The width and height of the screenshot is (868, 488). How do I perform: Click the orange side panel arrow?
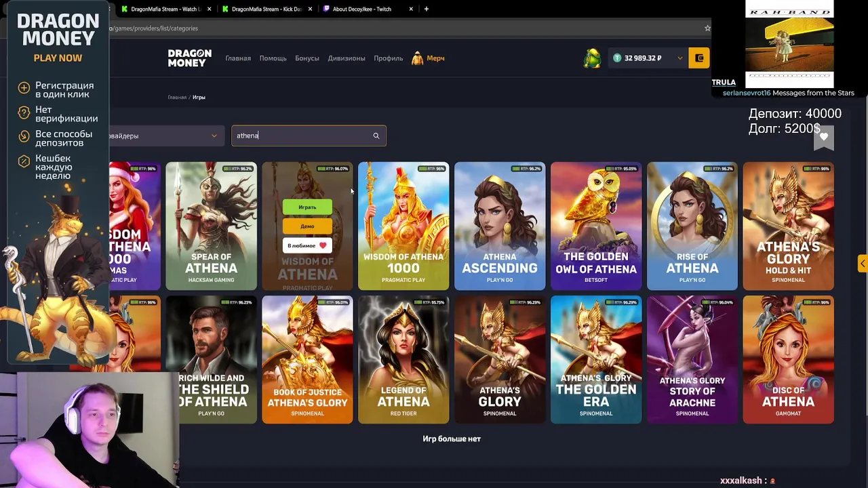click(863, 264)
